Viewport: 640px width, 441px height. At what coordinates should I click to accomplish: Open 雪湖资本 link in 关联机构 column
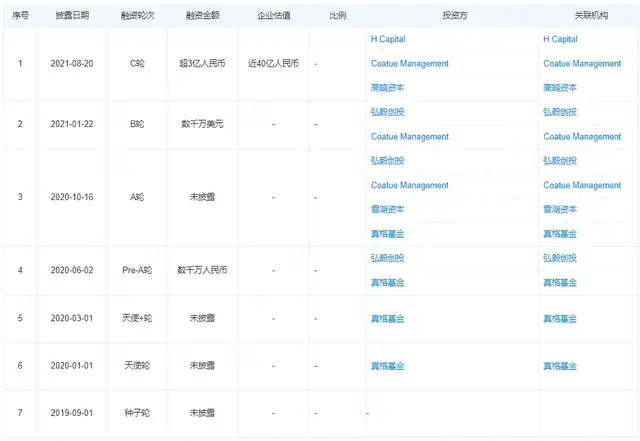click(x=560, y=209)
